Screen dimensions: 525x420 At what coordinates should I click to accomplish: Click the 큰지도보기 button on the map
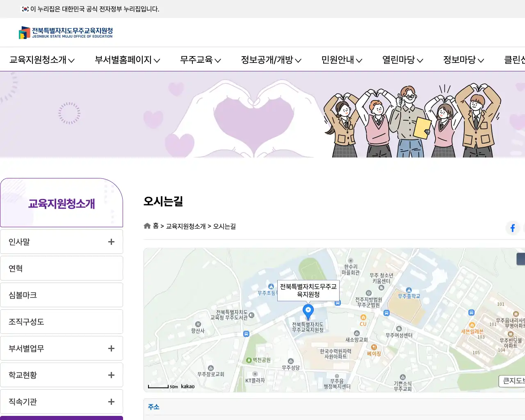pos(514,381)
